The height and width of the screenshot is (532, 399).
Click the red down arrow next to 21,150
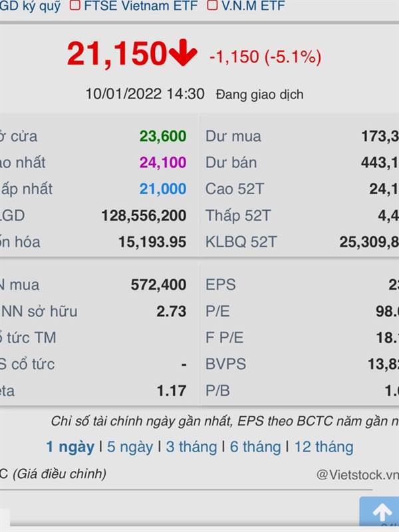pos(183,53)
